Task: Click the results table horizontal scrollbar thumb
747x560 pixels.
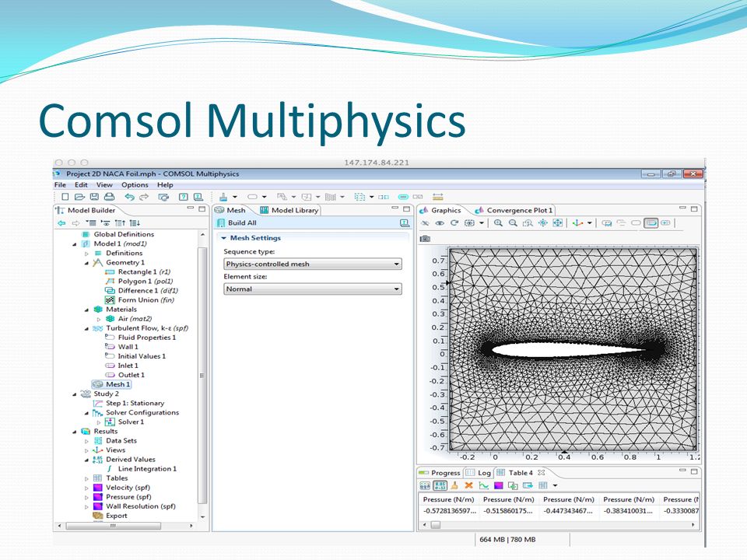Action: click(436, 525)
